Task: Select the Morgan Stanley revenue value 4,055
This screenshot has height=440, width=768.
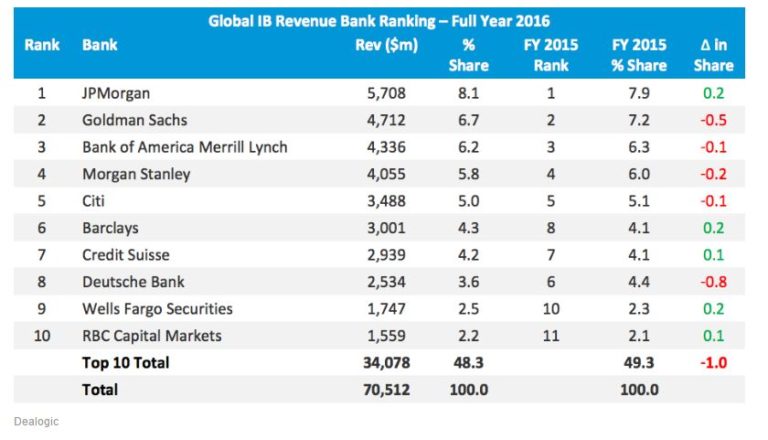Action: (388, 173)
